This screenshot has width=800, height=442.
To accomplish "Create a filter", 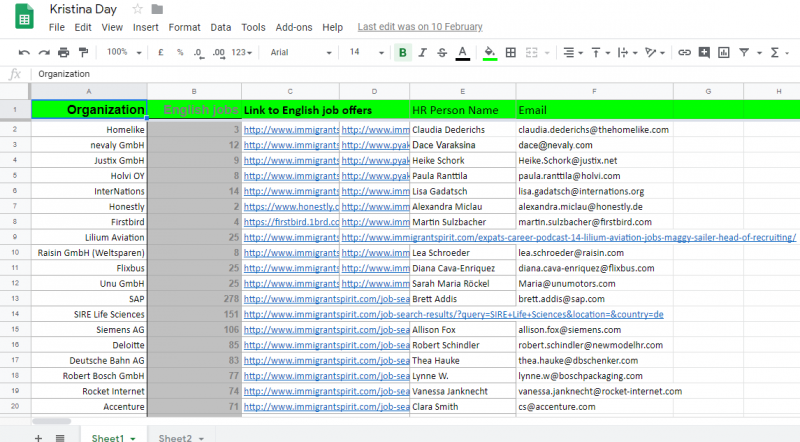I will coord(744,52).
